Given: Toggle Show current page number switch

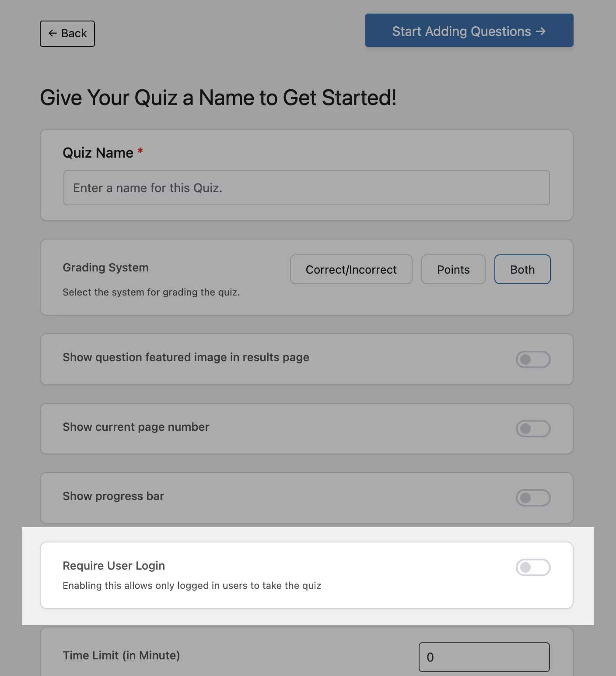Looking at the screenshot, I should (x=533, y=429).
